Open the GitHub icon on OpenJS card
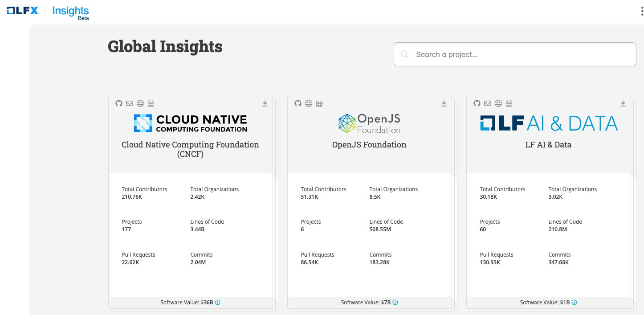 point(298,103)
